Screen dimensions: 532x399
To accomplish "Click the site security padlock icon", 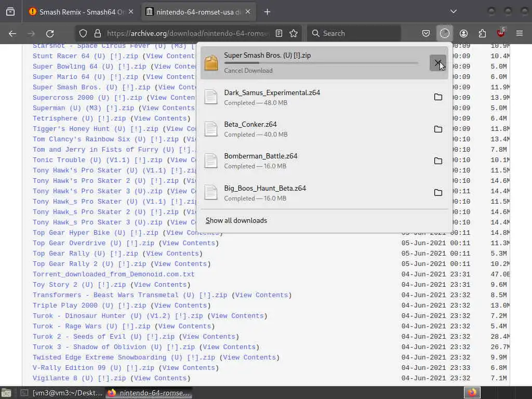I will click(98, 33).
